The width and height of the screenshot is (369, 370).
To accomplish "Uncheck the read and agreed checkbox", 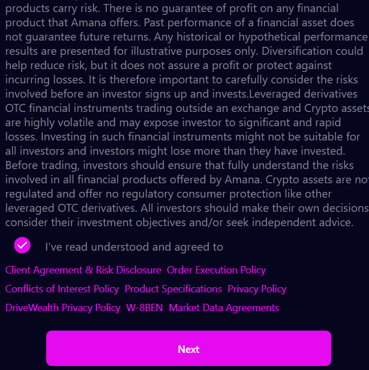I will (22, 246).
